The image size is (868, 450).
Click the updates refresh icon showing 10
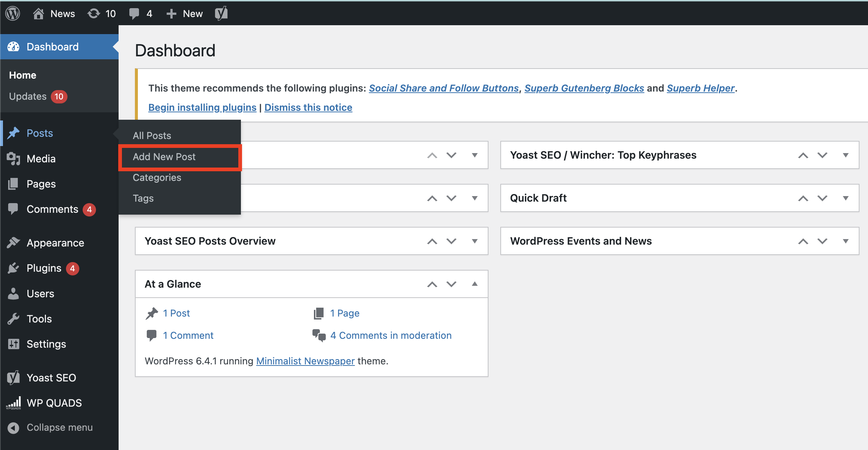[94, 14]
